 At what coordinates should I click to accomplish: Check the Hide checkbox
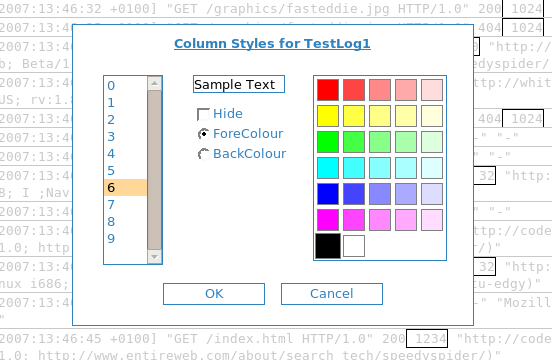coord(203,114)
